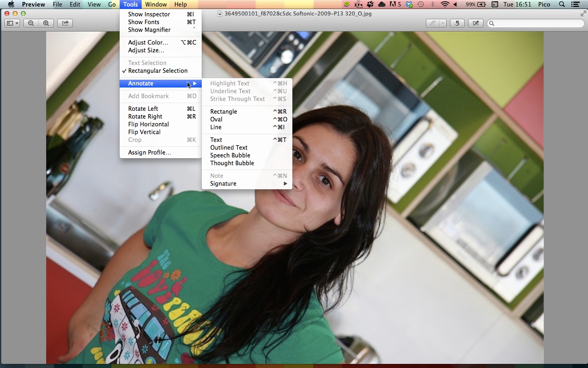
Task: Click the zoom out magnifier button
Action: [31, 23]
